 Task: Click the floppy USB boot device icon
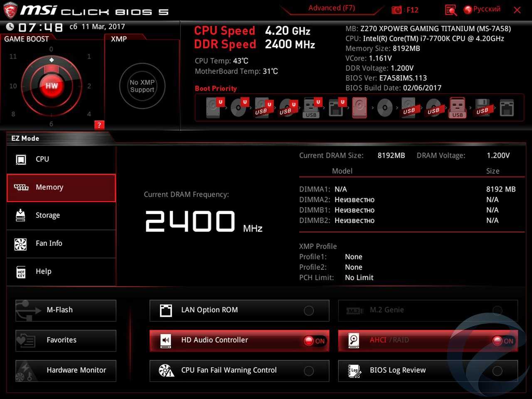click(x=482, y=108)
